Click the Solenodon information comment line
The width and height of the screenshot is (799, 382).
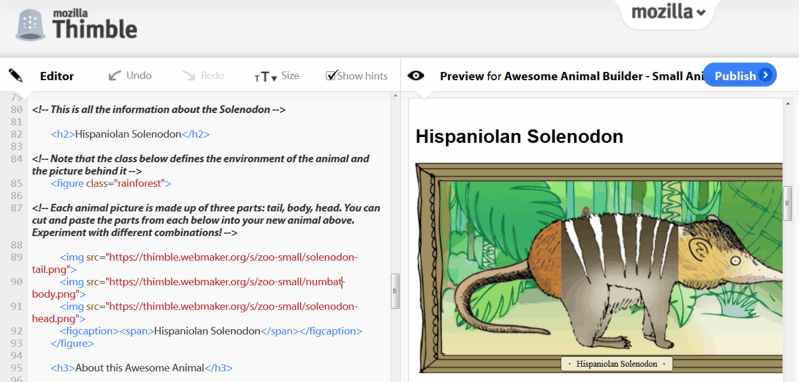pyautogui.click(x=158, y=110)
